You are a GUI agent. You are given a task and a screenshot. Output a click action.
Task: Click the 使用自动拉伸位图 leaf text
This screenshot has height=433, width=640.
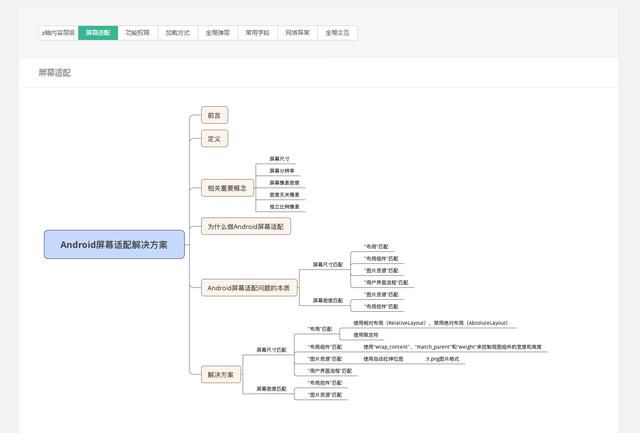pos(383,359)
